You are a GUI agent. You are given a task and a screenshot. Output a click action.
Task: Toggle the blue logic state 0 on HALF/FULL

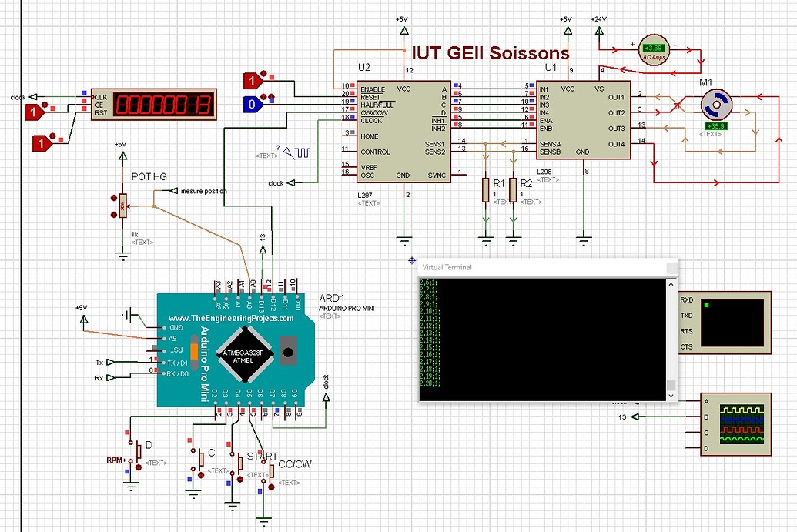254,104
